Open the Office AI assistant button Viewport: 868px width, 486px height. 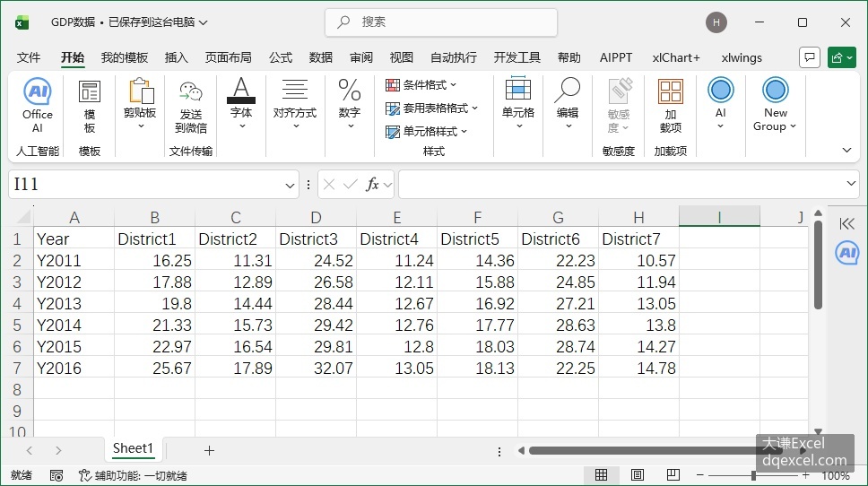(x=38, y=106)
